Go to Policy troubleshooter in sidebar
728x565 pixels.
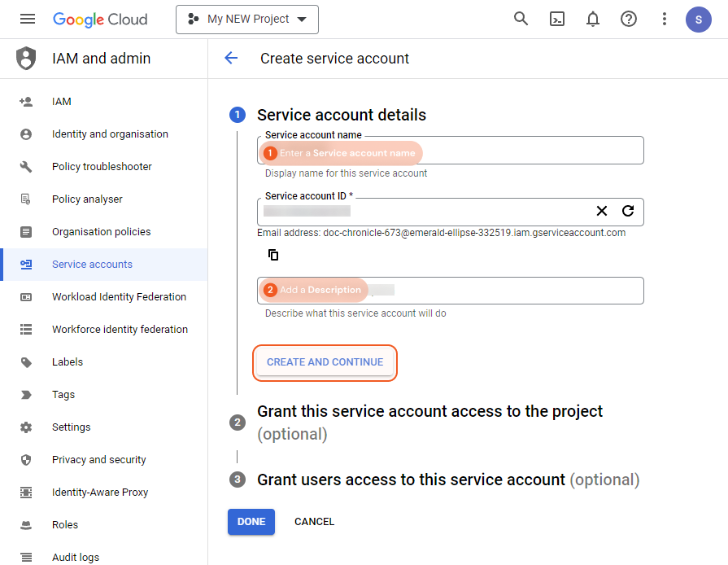102,167
